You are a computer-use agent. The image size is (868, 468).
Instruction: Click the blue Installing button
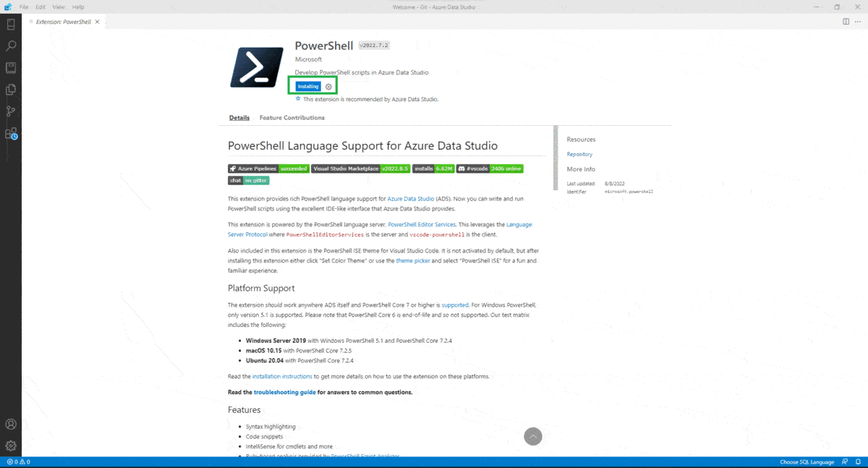click(308, 87)
